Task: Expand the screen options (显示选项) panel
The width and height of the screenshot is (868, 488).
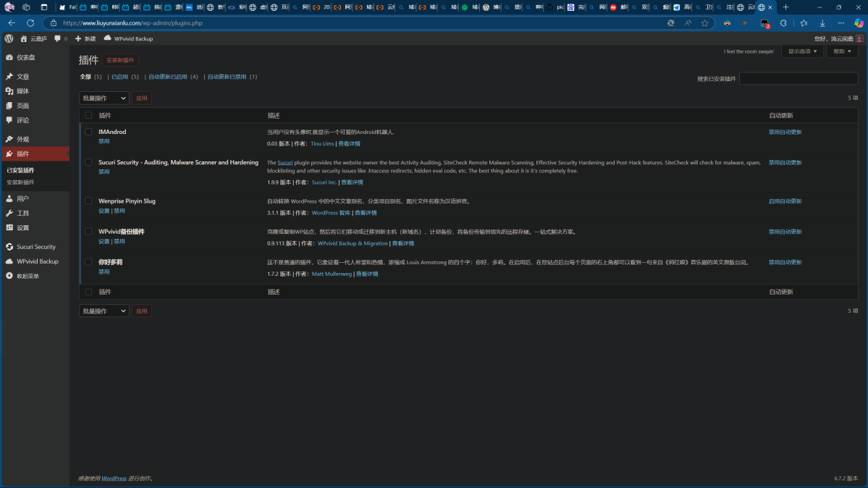Action: tap(802, 52)
